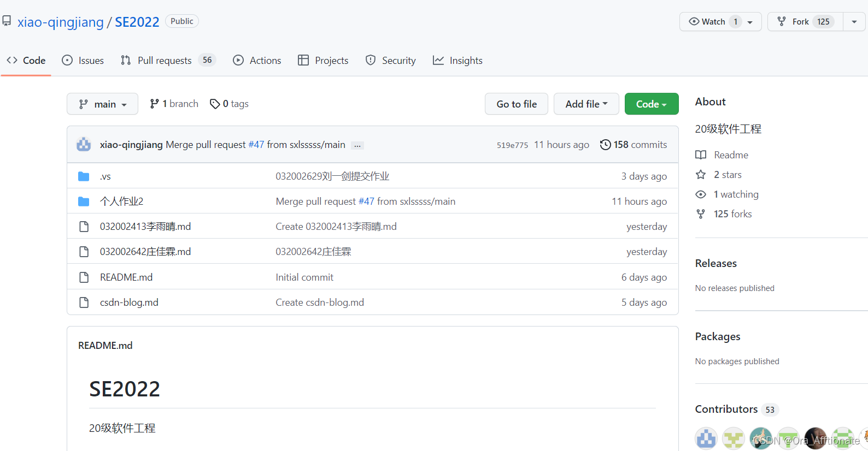Click the fork icon beside 125 forks
The height and width of the screenshot is (451, 868).
pos(701,214)
